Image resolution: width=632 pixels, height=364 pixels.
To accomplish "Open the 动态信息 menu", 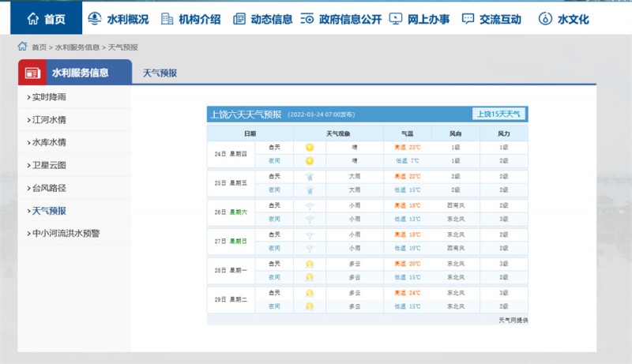I will coord(263,19).
